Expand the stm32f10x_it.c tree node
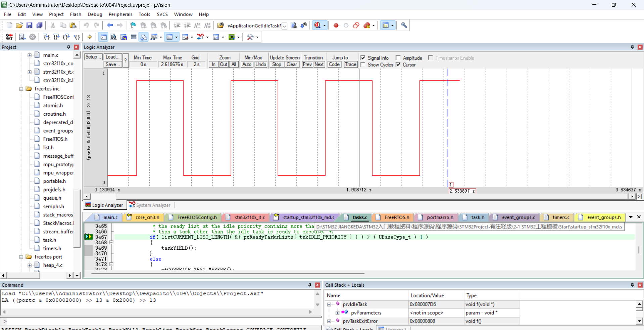Viewport: 644px width, 330px height. (x=30, y=72)
